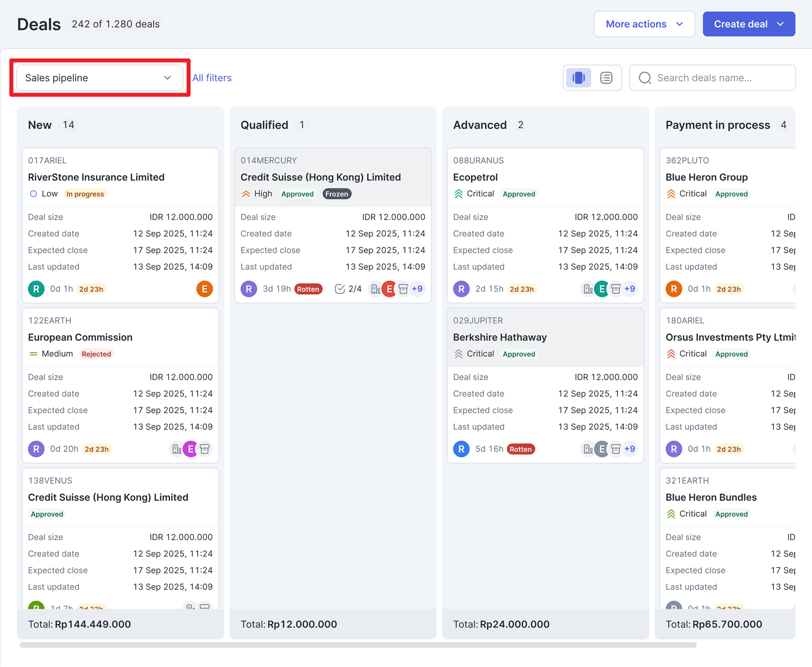The height and width of the screenshot is (667, 812).
Task: Click the horizontal scrollbar at the bottom
Action: pos(358,645)
